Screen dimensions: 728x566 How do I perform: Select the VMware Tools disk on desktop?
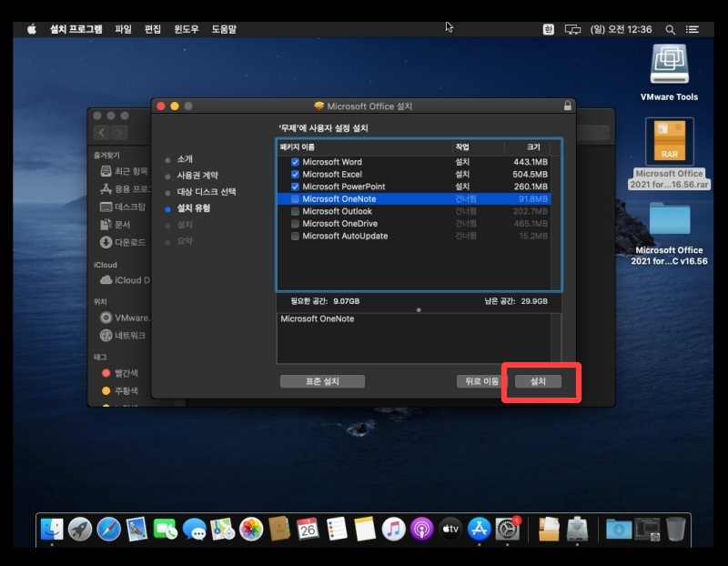click(x=669, y=64)
